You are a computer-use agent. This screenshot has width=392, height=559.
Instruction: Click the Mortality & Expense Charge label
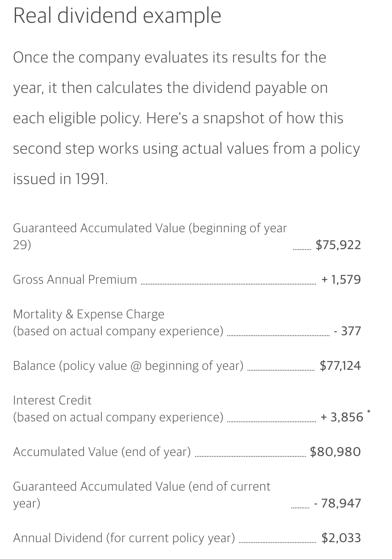(x=118, y=322)
